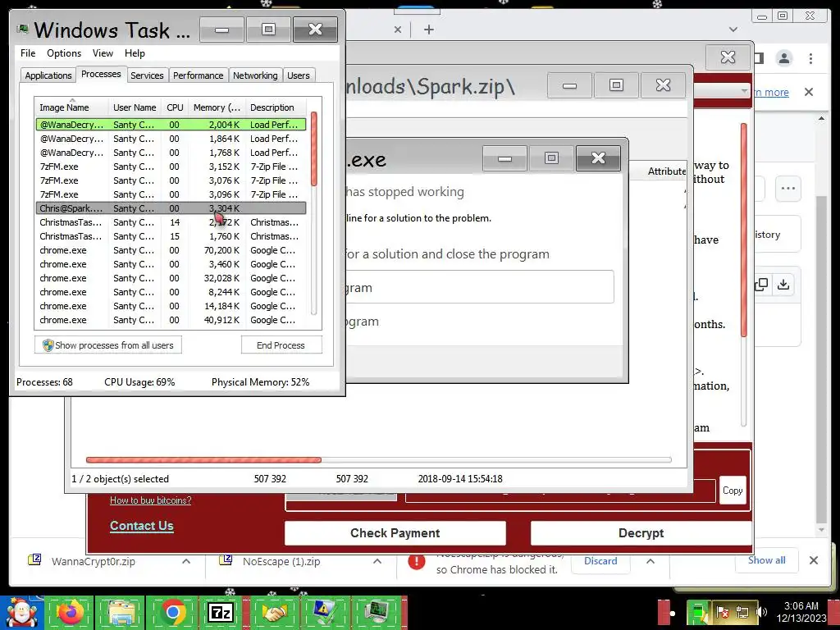Launch Firefox from the taskbar
Viewport: 840px width, 630px height.
71,613
